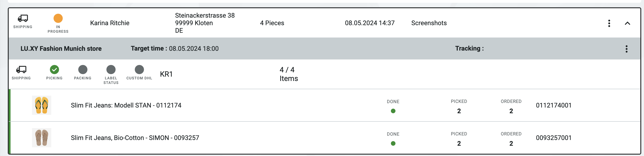
Task: Click the green Picking checkmark icon
Action: (54, 70)
